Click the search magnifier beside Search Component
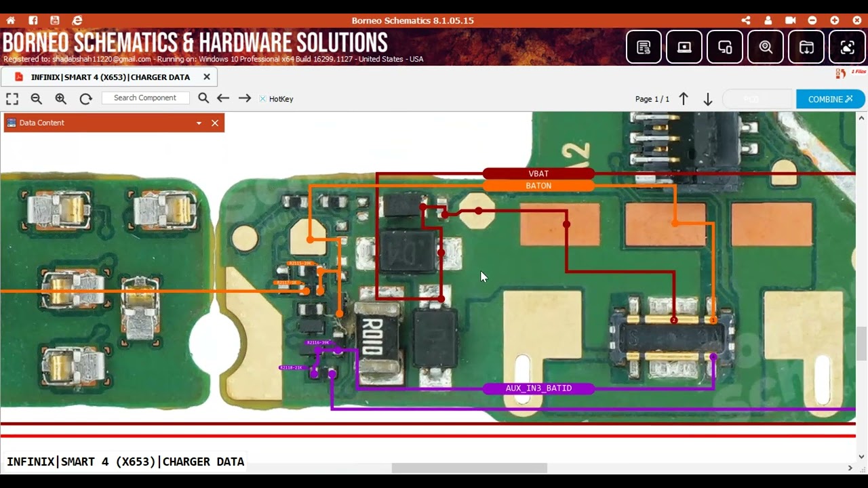 click(x=203, y=98)
